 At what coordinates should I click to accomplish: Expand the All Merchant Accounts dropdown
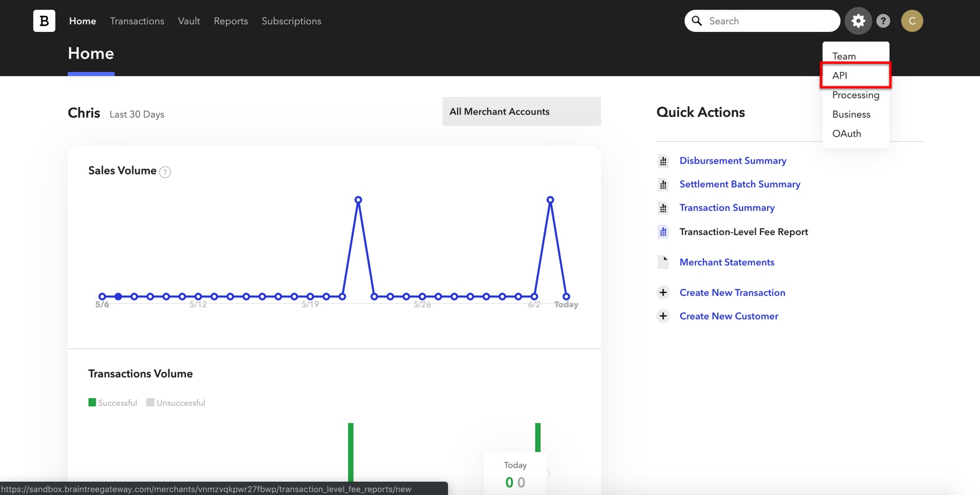click(x=521, y=112)
